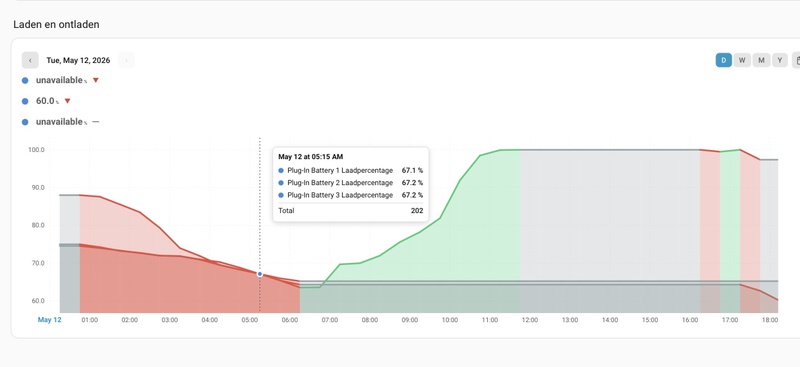The height and width of the screenshot is (367, 800).
Task: Switch the chart to Day view (D)
Action: (x=723, y=60)
